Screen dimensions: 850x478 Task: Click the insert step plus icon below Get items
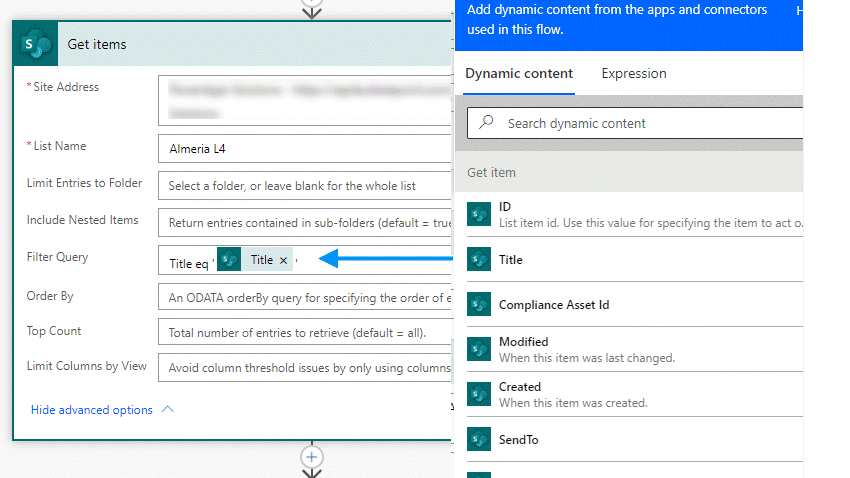pos(311,457)
